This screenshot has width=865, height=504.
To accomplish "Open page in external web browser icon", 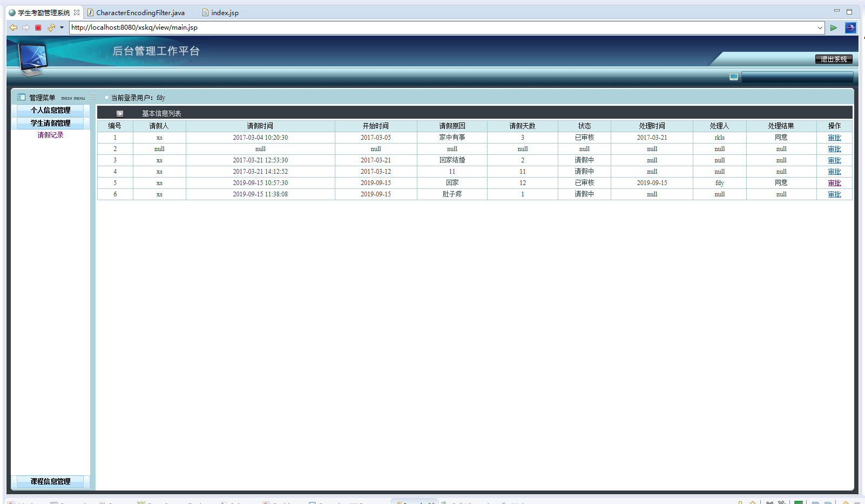I will pyautogui.click(x=850, y=28).
